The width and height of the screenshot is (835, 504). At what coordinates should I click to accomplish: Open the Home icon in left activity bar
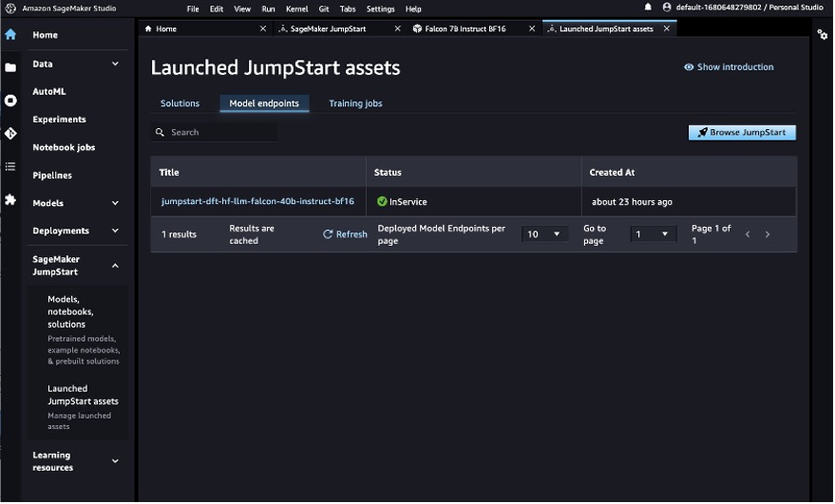[10, 34]
